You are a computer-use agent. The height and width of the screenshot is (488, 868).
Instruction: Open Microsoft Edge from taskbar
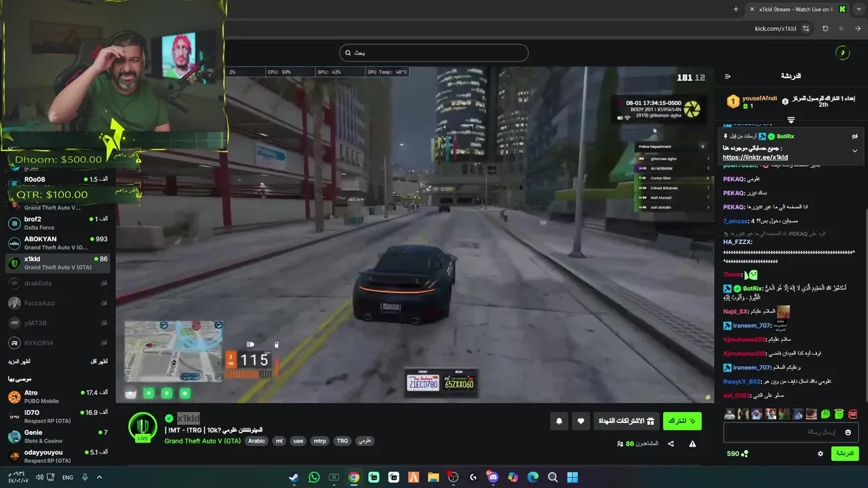point(533,477)
